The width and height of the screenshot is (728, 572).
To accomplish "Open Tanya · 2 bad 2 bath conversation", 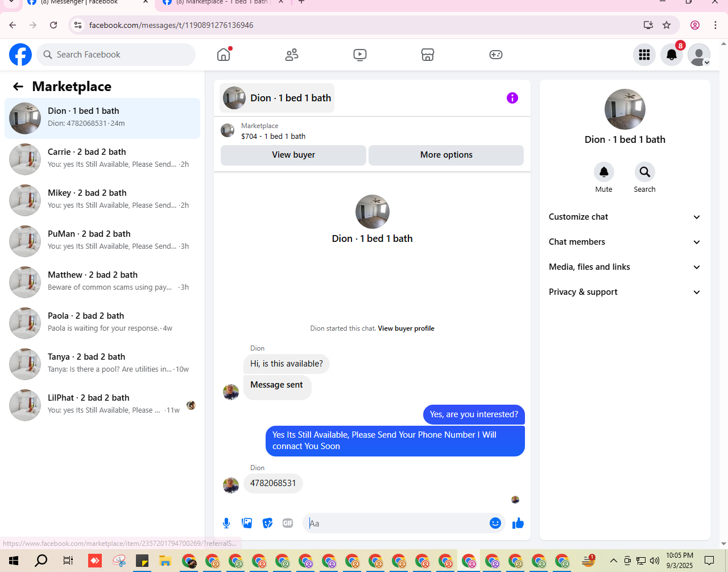I will click(102, 364).
